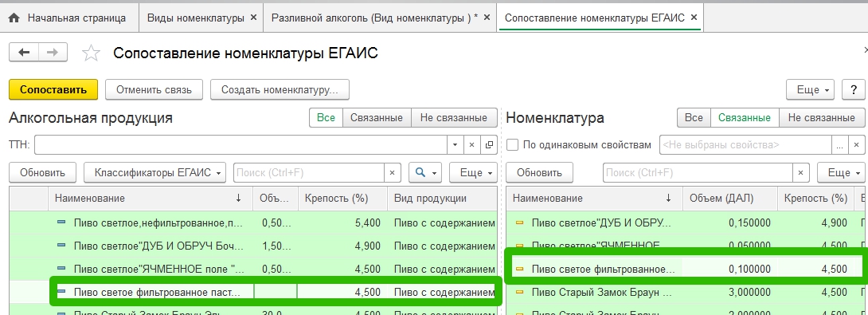Click yellow icon of Пиво Старый Замок Браун 3,000000
Screen dimensions: 868x315
519,292
